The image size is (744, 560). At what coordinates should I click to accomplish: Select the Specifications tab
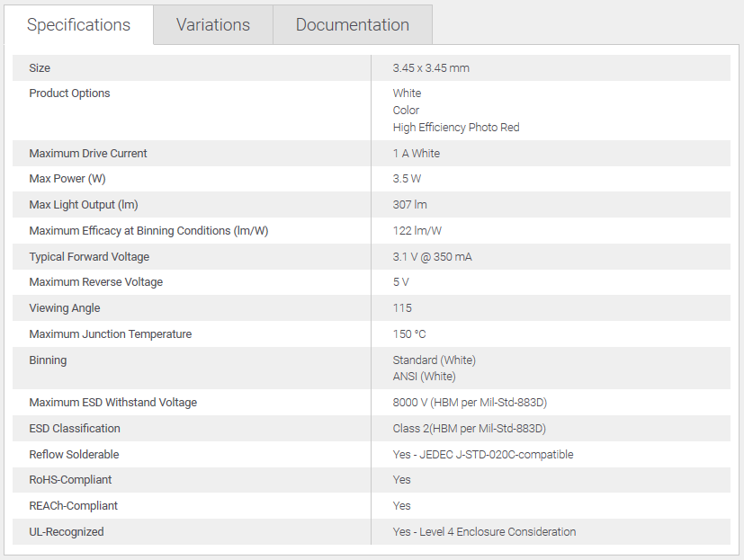coord(78,25)
